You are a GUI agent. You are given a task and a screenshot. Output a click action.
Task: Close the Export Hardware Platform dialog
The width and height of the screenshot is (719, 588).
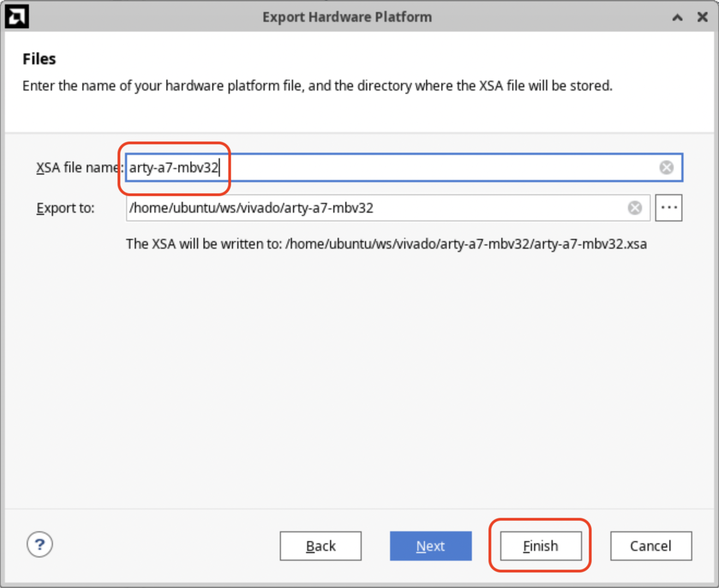pyautogui.click(x=703, y=17)
